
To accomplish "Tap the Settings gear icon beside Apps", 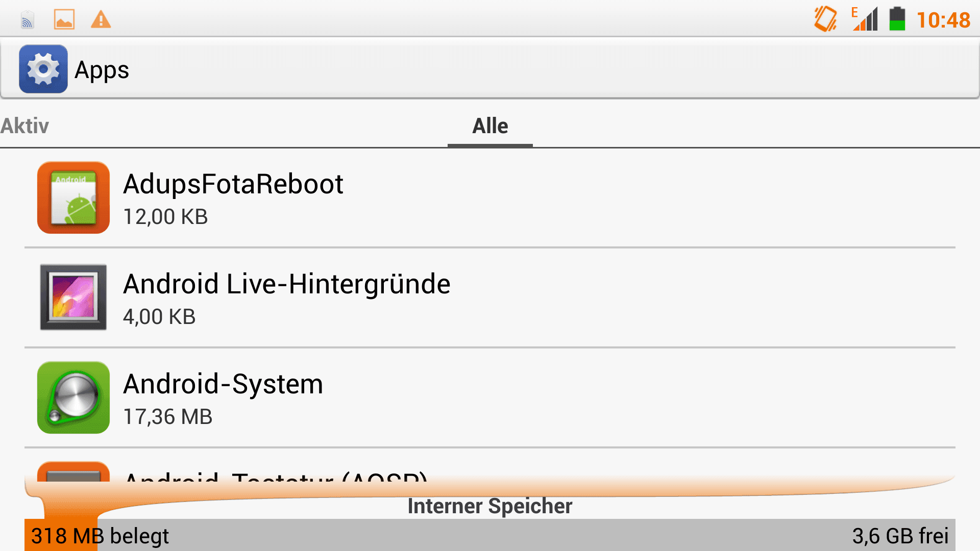I will (x=43, y=69).
